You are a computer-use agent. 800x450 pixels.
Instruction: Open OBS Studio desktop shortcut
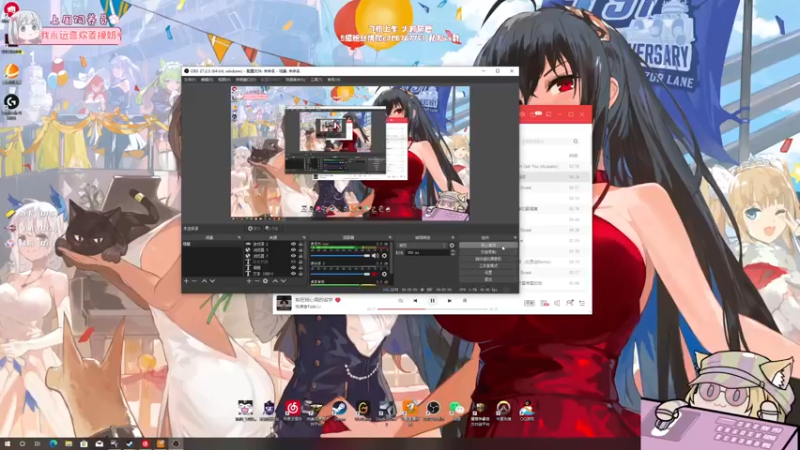click(x=433, y=409)
